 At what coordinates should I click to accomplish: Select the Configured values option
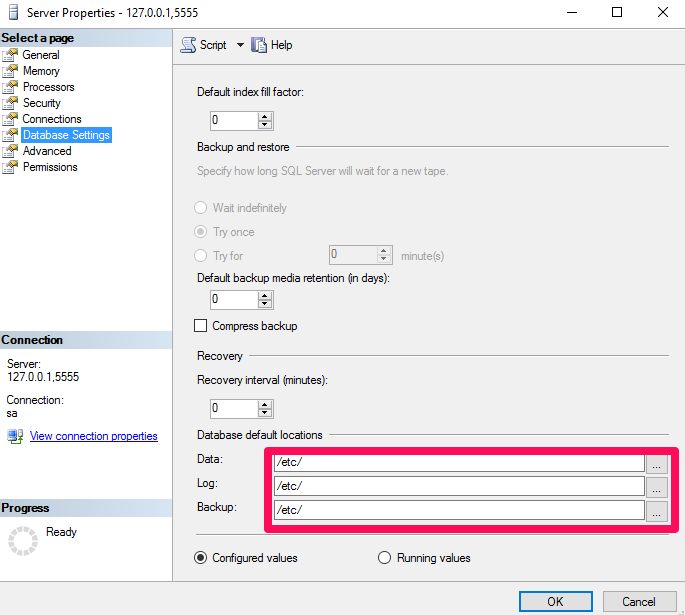[201, 558]
